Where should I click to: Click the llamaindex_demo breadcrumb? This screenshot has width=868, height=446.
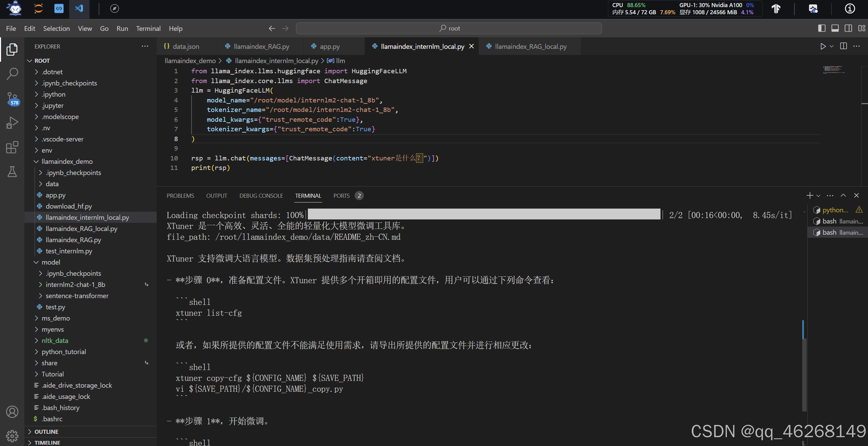[x=191, y=60]
